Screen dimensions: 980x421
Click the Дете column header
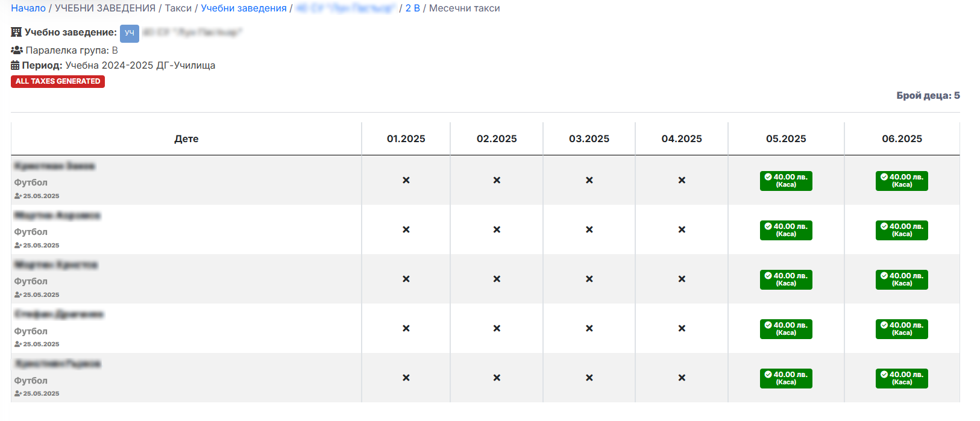(186, 139)
